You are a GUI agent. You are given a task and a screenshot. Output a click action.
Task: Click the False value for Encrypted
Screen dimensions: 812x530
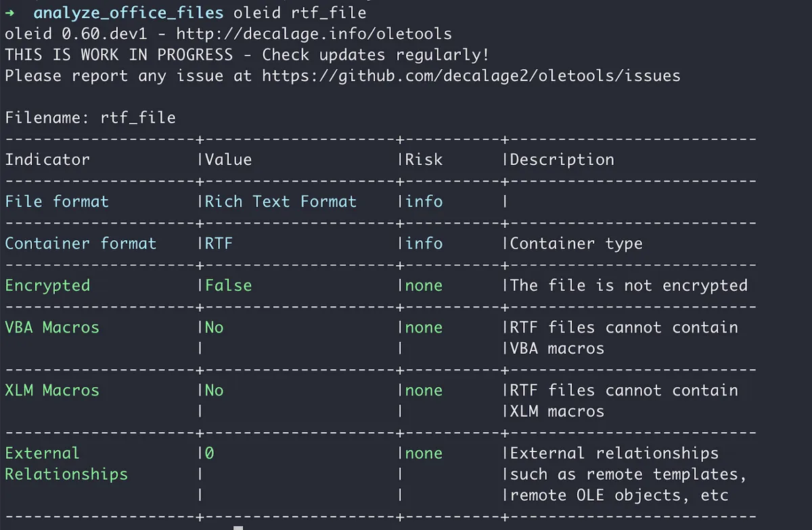click(x=228, y=286)
